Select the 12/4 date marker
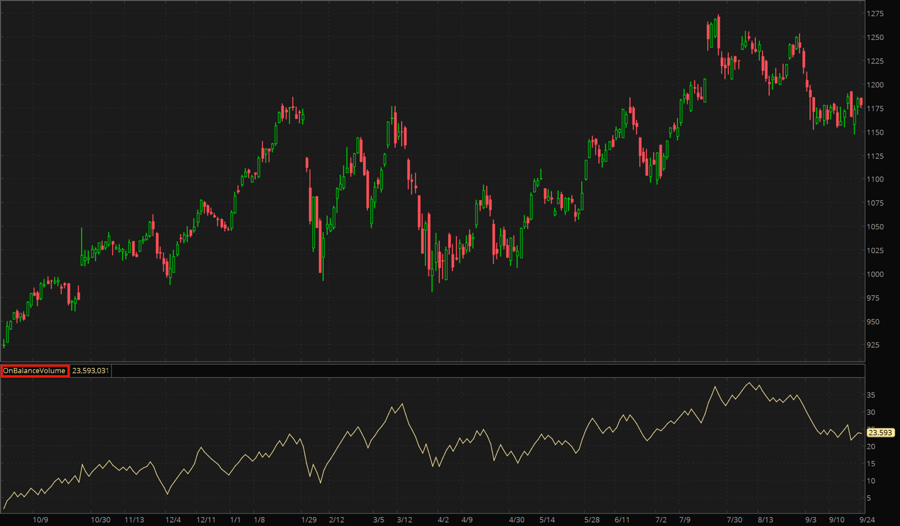 click(x=173, y=520)
